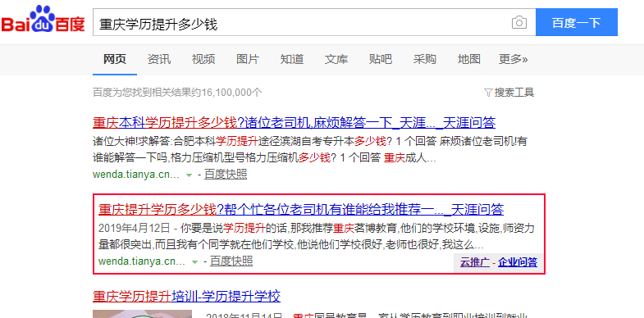Open the 图片 tab
The image size is (644, 318).
248,59
